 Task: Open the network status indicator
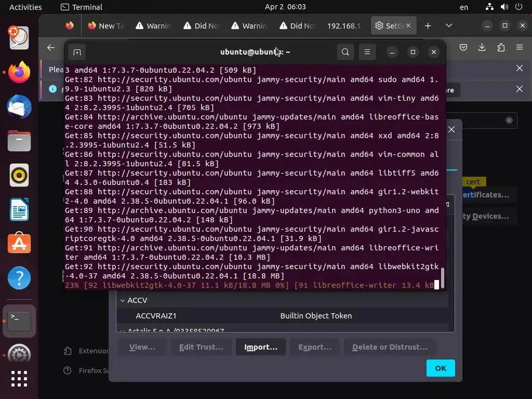point(489,7)
